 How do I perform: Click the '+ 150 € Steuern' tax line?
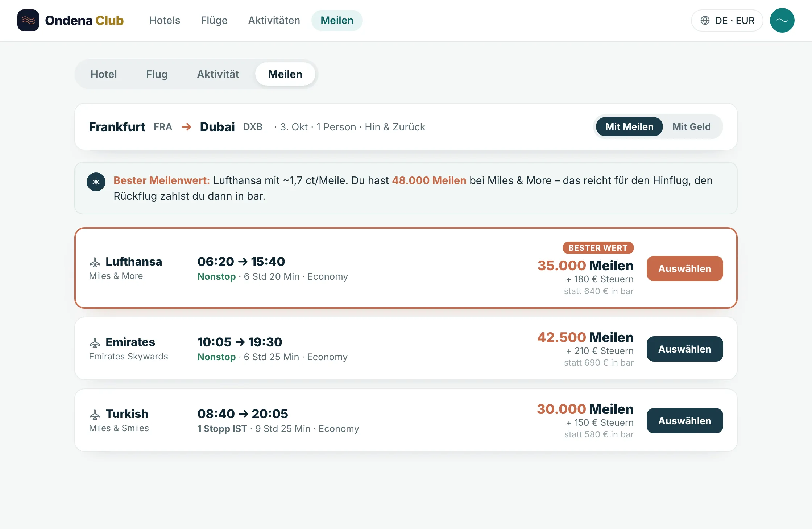(600, 423)
